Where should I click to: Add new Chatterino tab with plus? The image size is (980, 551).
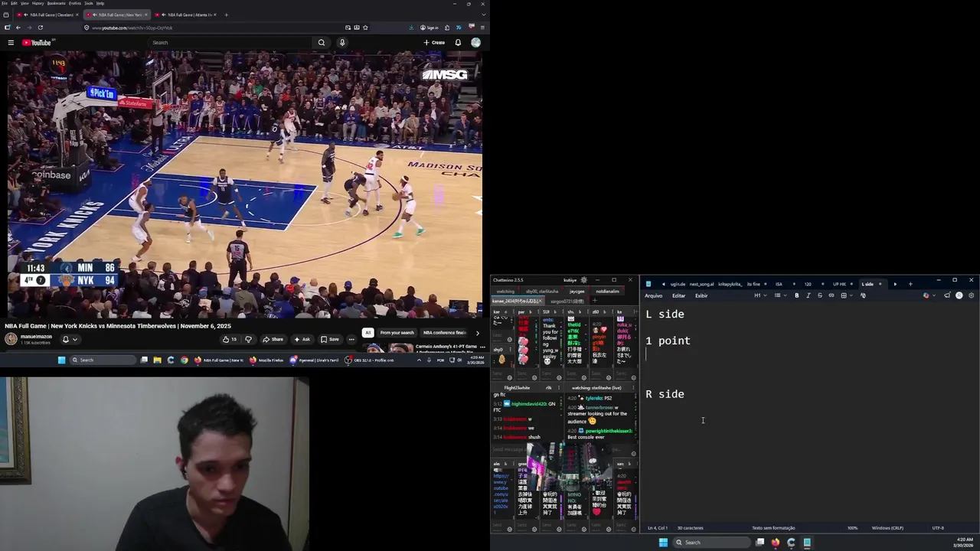pos(595,301)
